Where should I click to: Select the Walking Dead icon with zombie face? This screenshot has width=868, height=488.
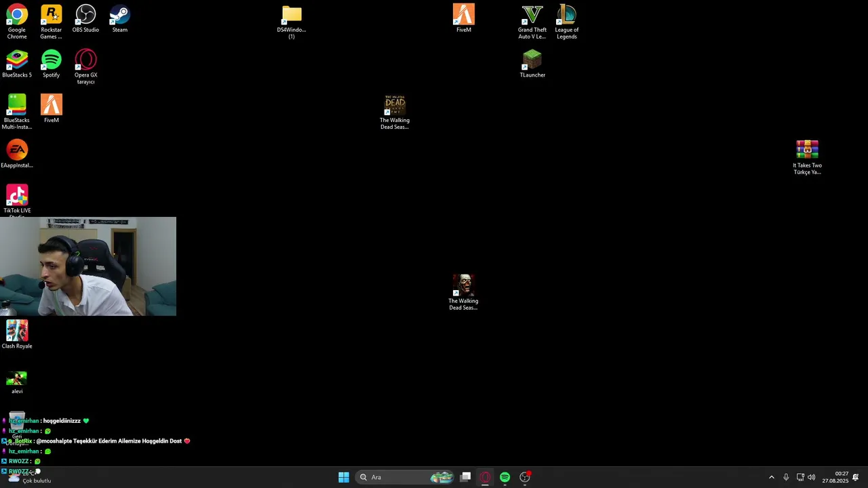pos(463,293)
